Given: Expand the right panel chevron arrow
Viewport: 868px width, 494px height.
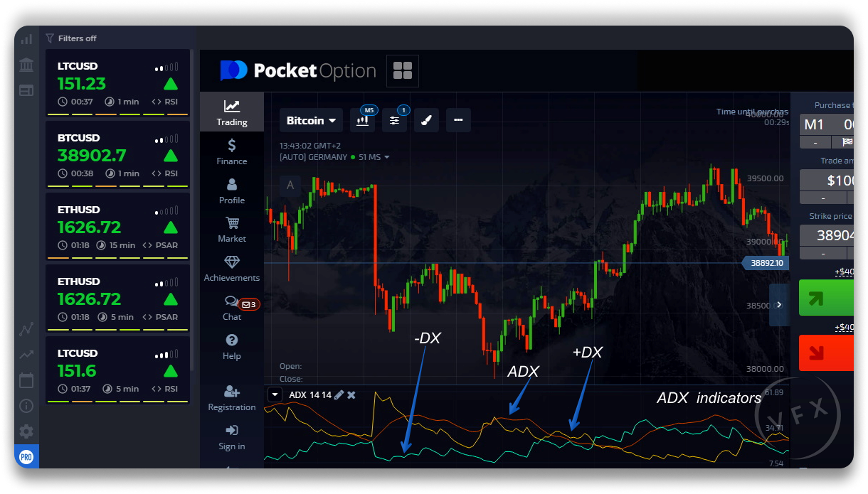Looking at the screenshot, I should coord(779,305).
